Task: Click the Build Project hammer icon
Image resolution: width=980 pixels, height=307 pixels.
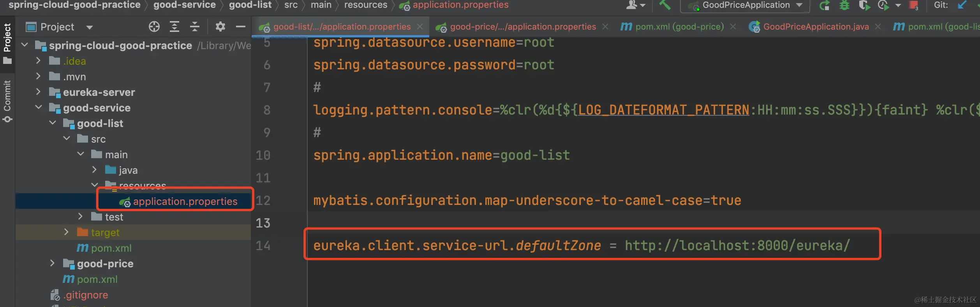Action: tap(664, 5)
